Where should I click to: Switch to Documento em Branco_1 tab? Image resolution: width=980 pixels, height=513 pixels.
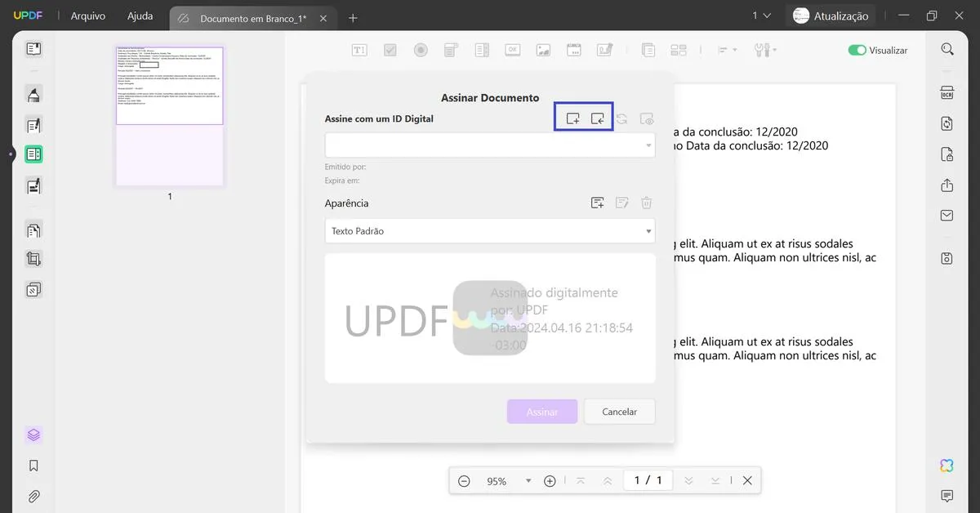(253, 18)
